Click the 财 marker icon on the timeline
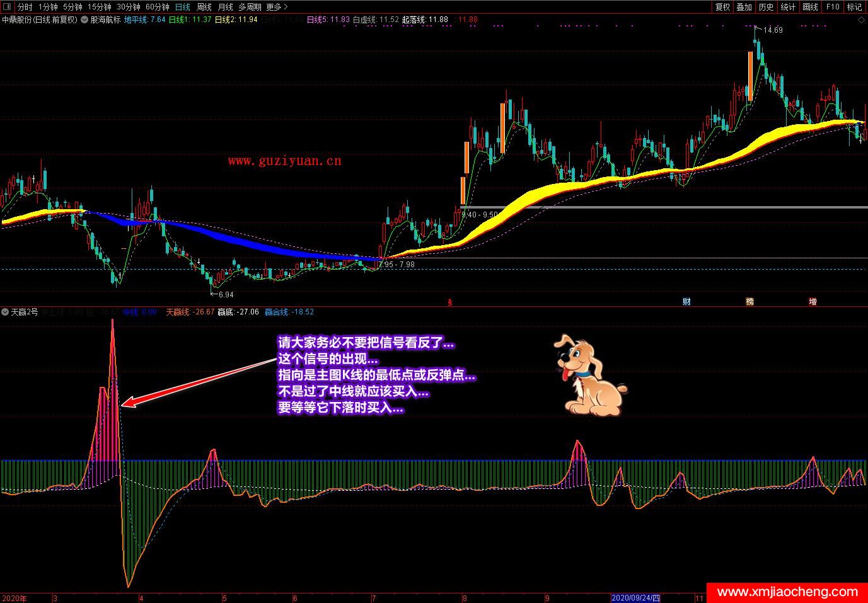 686,302
